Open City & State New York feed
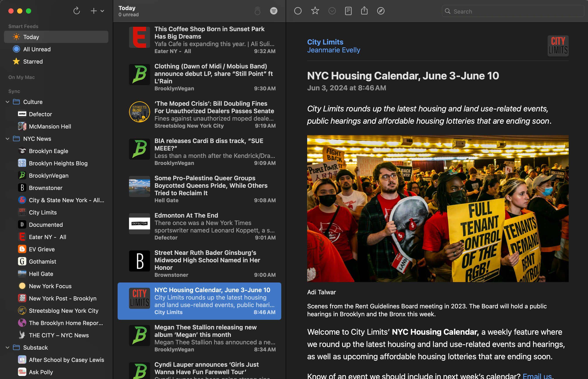This screenshot has height=379, width=588. [x=56, y=200]
